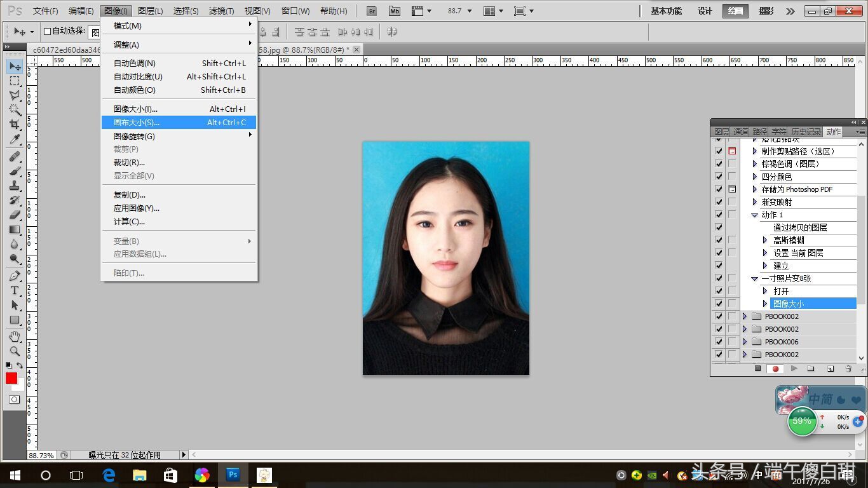Pick the Horizontal Type tool
Screen dimensions: 868x488
(15, 290)
